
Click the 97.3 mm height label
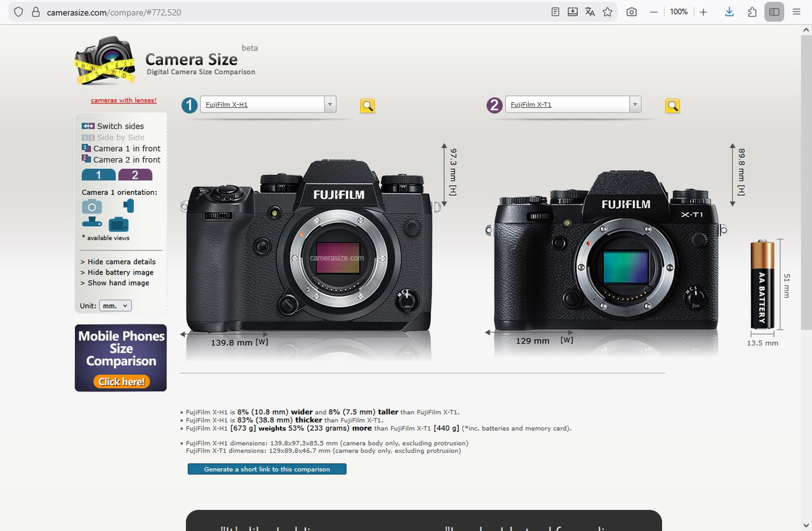453,171
